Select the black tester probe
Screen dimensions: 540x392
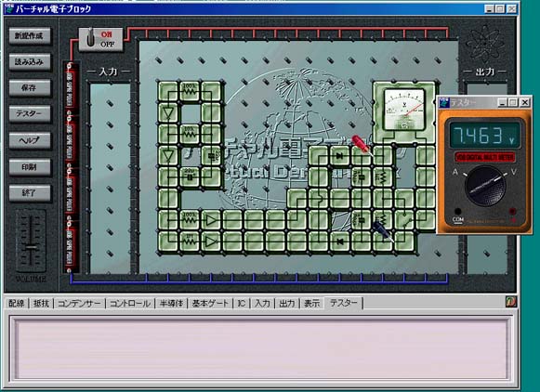[383, 230]
